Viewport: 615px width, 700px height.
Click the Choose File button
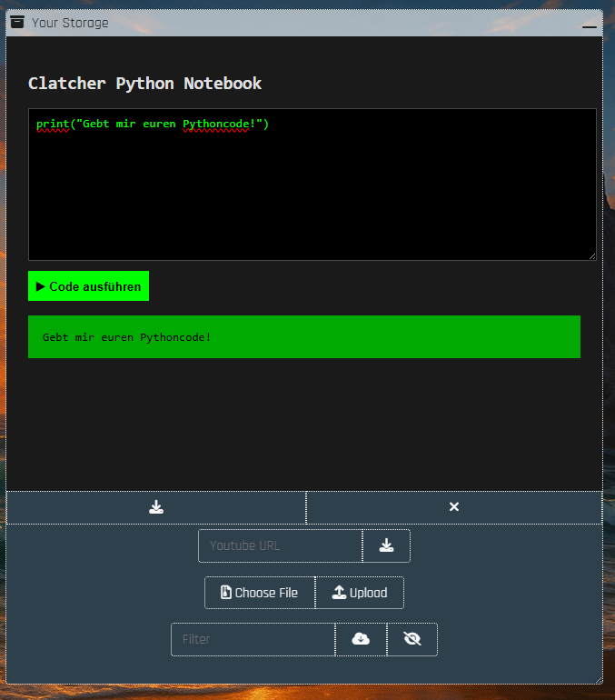point(260,593)
